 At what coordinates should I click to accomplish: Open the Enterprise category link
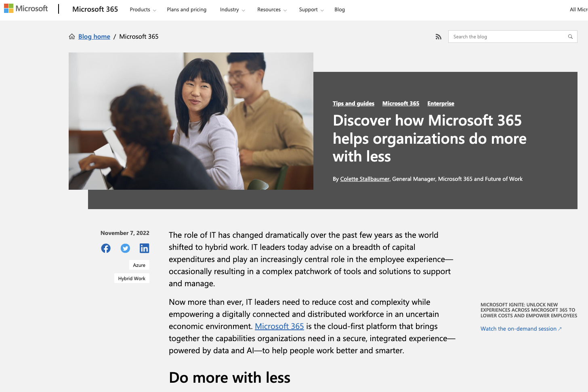[x=441, y=103]
